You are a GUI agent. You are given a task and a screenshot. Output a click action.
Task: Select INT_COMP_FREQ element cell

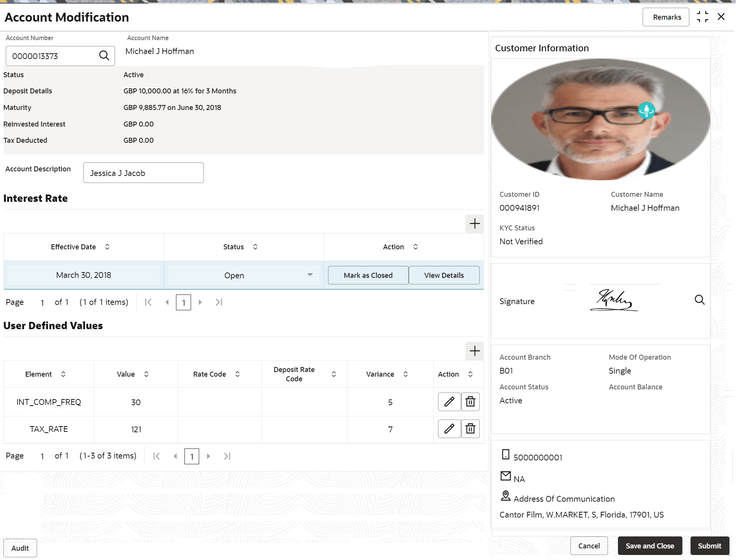coord(49,402)
